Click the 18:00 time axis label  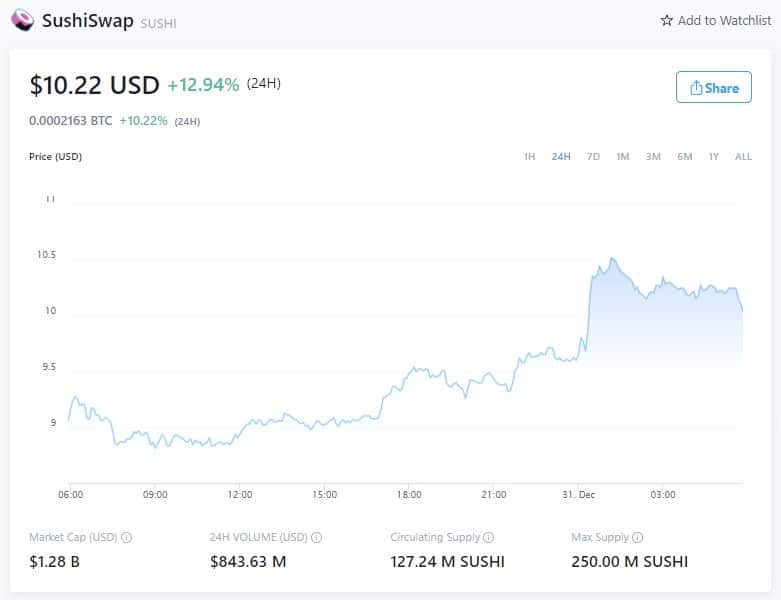click(409, 494)
